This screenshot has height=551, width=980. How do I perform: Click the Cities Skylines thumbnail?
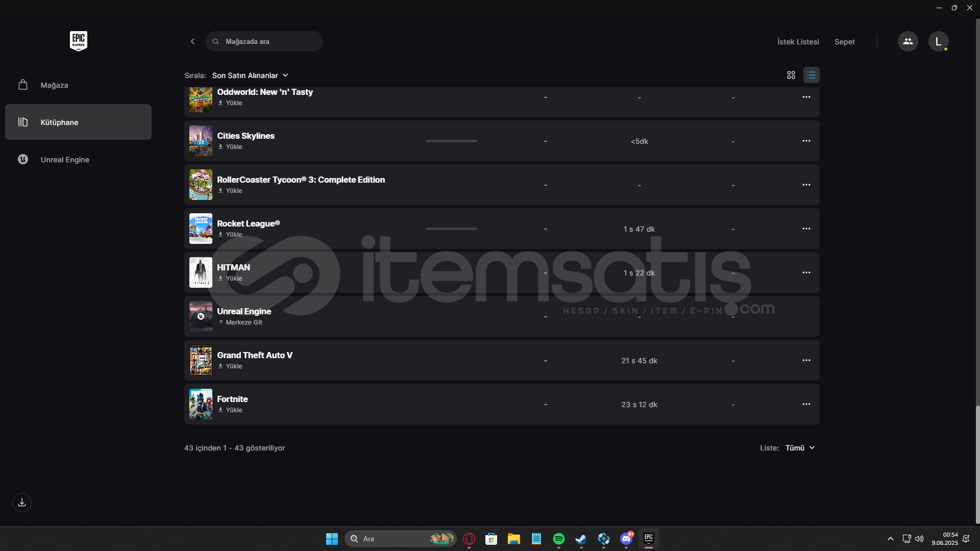pos(201,141)
